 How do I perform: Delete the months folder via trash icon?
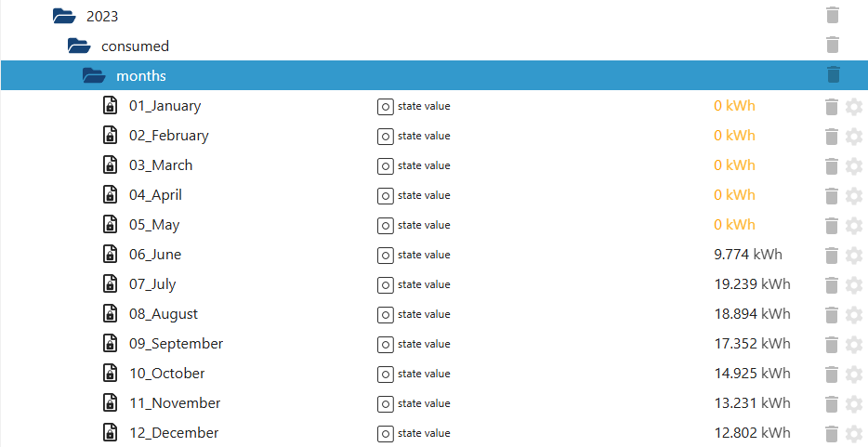coord(833,75)
